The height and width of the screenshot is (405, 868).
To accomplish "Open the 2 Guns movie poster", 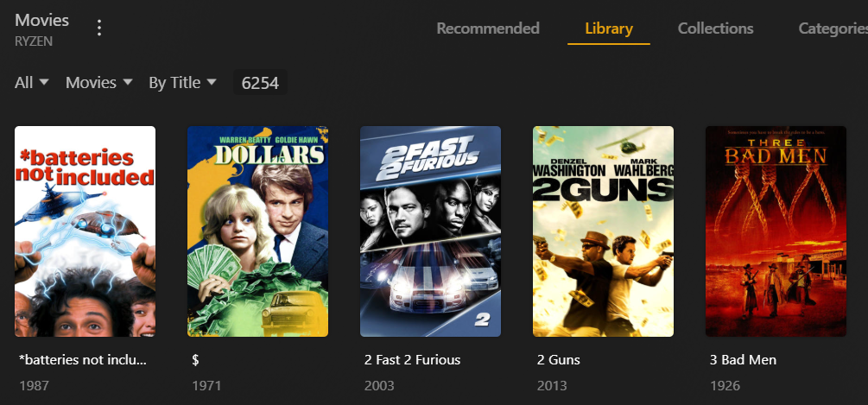I will 603,231.
